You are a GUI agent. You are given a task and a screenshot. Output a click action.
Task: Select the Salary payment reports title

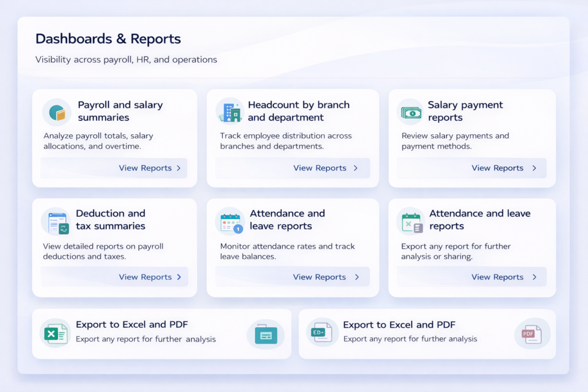point(465,111)
